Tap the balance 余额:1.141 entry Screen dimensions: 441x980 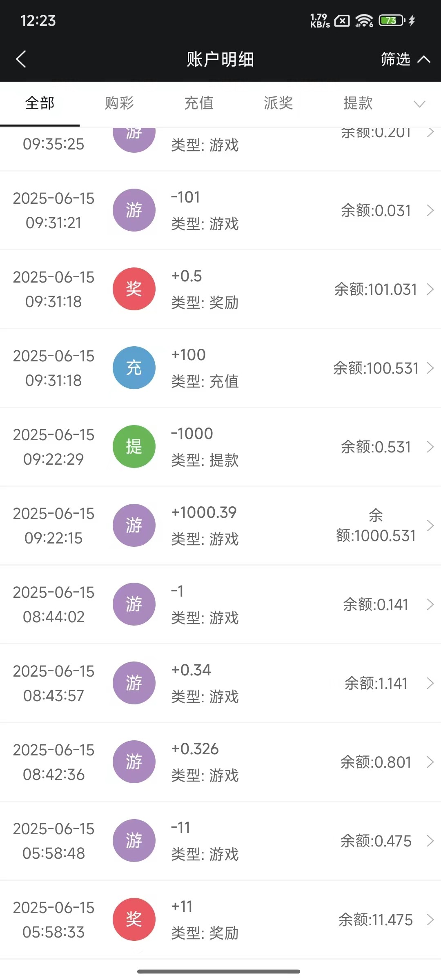coord(376,683)
